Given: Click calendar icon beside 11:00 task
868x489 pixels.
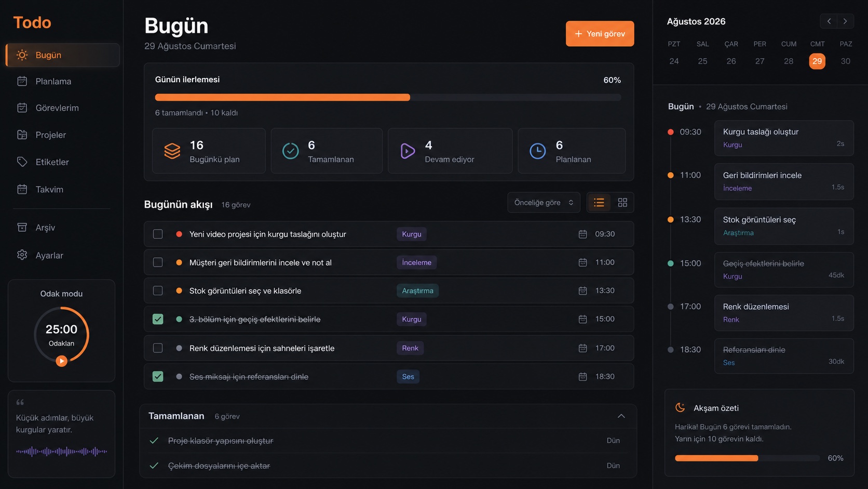Looking at the screenshot, I should 582,262.
